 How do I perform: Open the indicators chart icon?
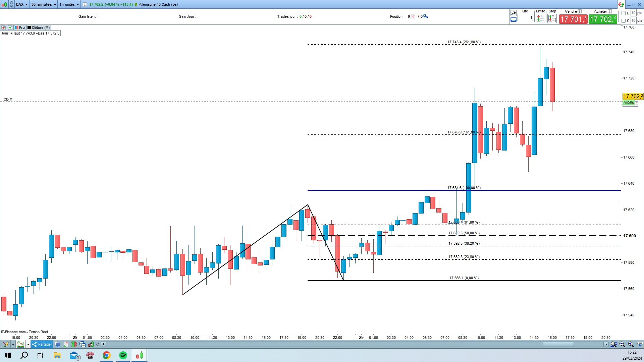tap(20, 344)
